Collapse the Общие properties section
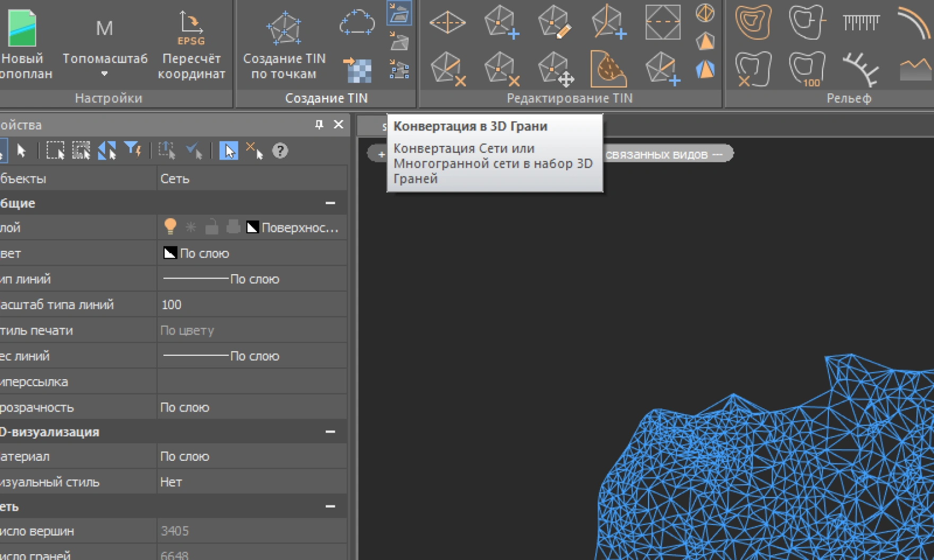This screenshot has width=934, height=560. click(330, 203)
